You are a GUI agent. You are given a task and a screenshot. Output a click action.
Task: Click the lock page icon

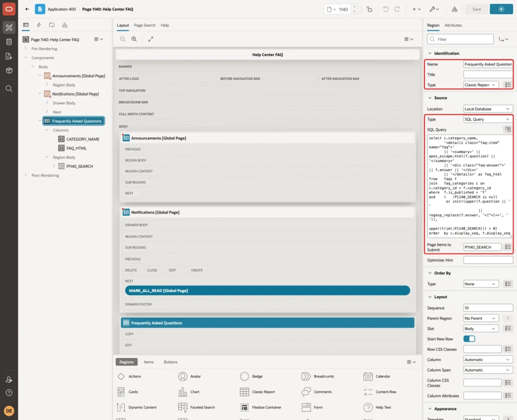(x=369, y=9)
